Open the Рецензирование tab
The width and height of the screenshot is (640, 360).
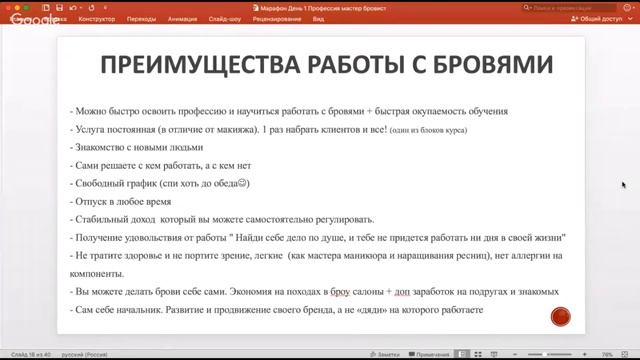click(x=277, y=19)
